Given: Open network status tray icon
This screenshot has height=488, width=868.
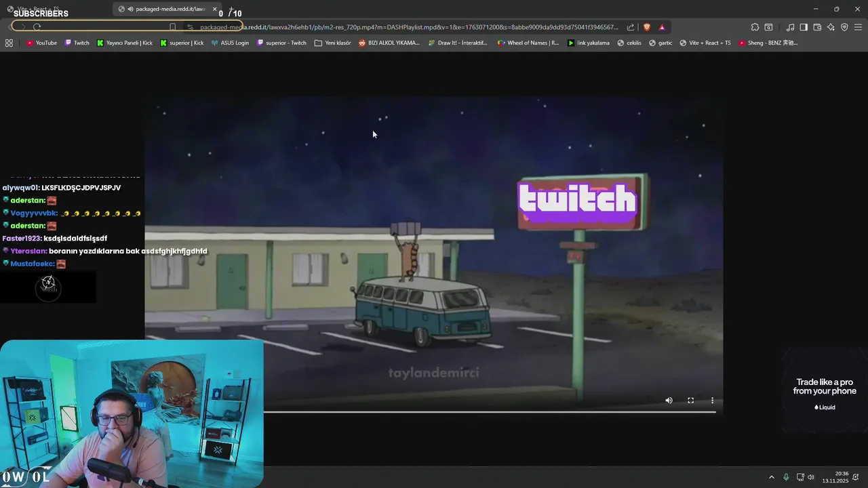Looking at the screenshot, I should point(800,477).
